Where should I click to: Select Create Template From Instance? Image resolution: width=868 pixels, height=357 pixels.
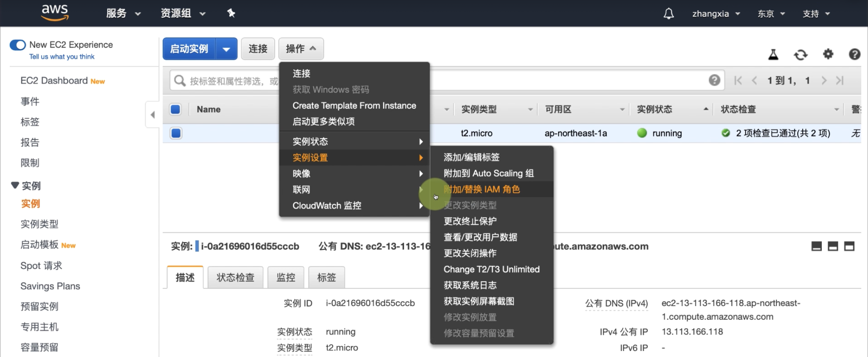click(x=355, y=106)
